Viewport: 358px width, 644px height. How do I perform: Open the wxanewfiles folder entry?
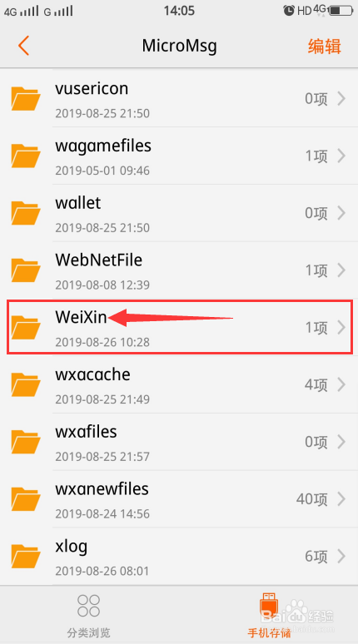(x=179, y=499)
